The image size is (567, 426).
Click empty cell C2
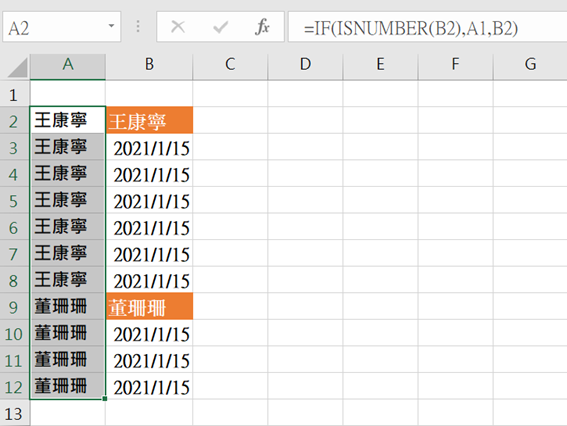230,120
